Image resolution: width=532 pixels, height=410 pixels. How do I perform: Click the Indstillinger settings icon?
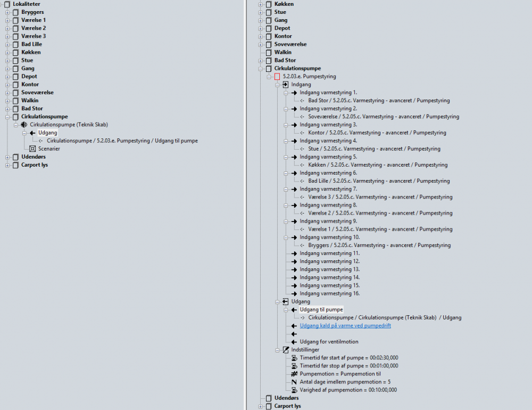pos(286,350)
